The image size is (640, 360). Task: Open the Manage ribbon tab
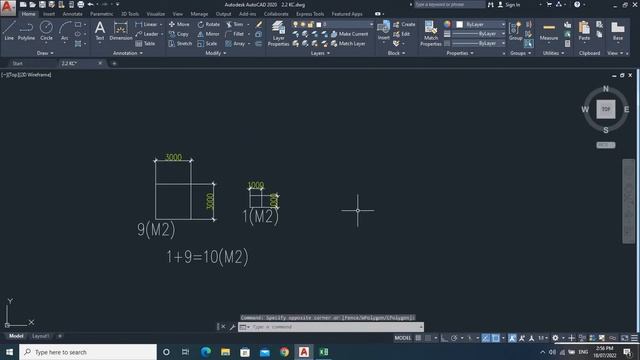point(199,14)
